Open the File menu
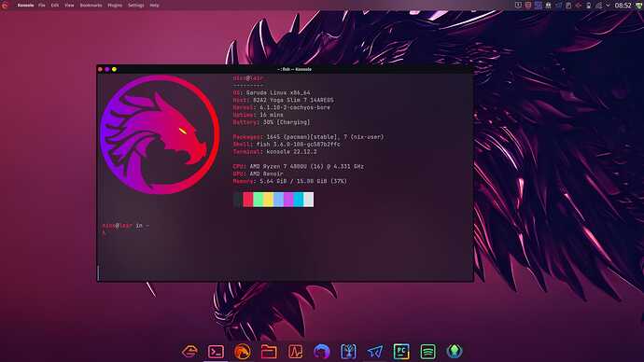 [42, 6]
